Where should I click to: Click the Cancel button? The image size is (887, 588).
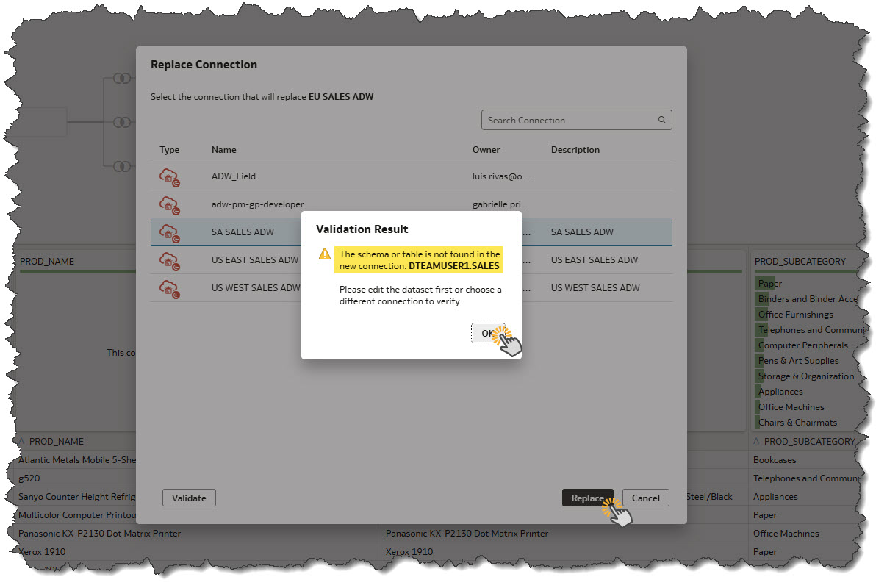click(x=646, y=498)
